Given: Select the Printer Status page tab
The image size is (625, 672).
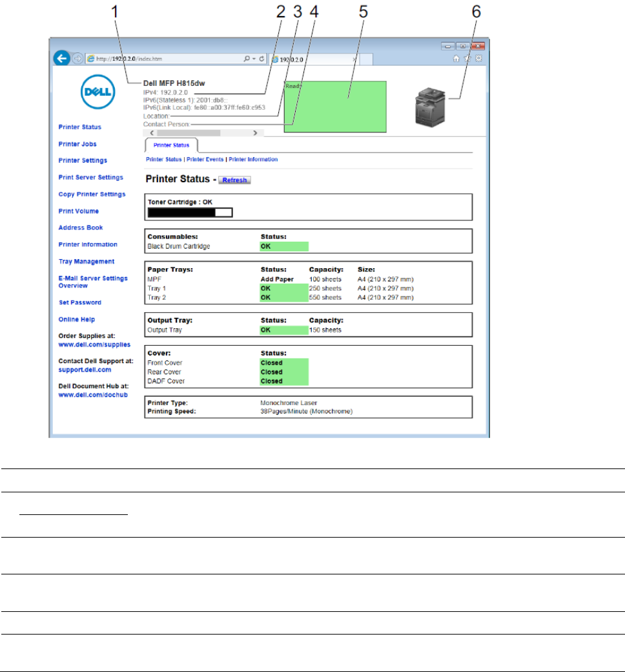Looking at the screenshot, I should (171, 145).
